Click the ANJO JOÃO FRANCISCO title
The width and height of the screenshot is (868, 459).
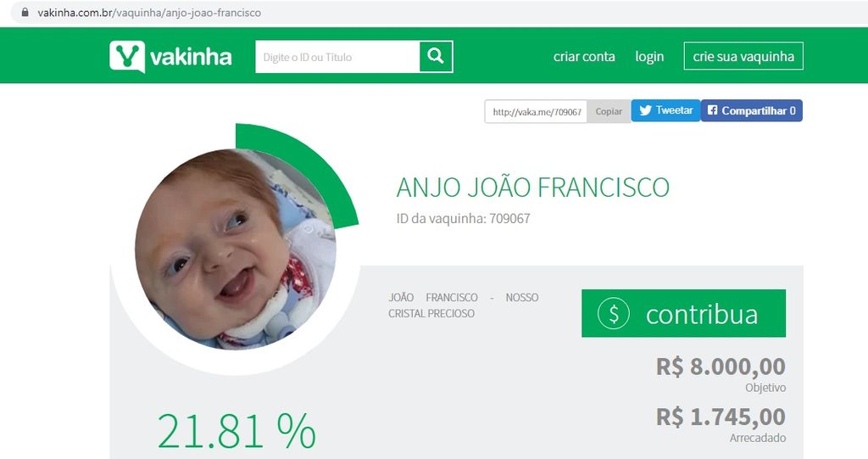[x=533, y=187]
